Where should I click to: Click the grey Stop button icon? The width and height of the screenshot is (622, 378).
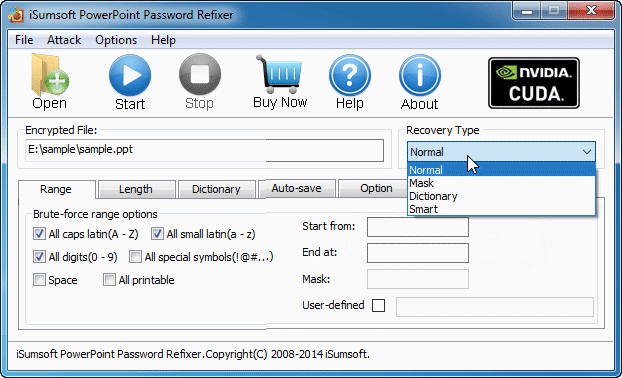[x=200, y=75]
